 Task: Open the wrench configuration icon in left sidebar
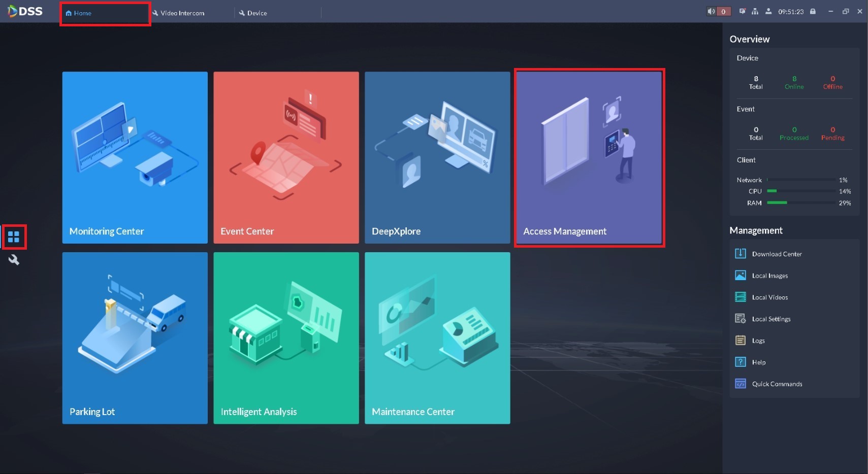(14, 260)
